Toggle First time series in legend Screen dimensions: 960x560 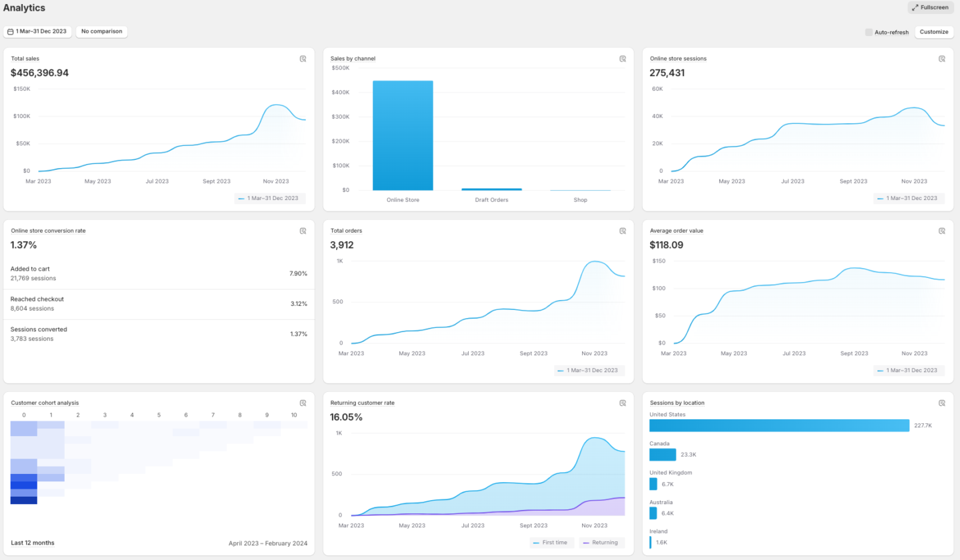(x=553, y=543)
